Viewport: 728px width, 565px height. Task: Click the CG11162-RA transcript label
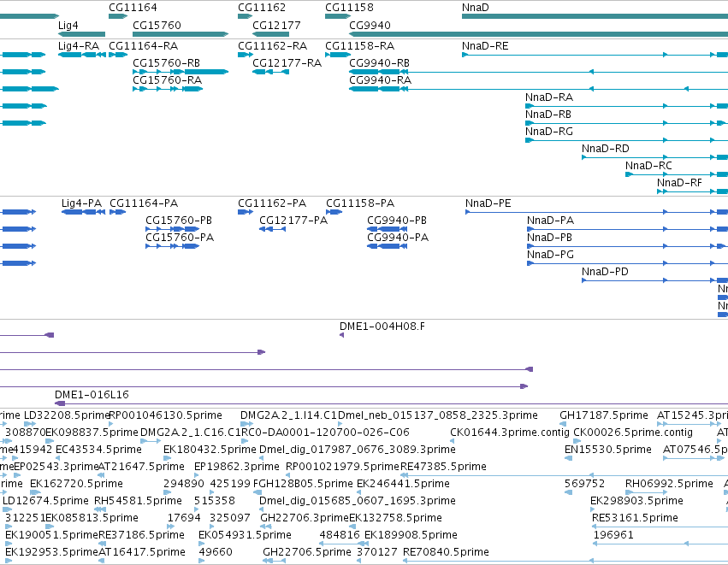(273, 46)
